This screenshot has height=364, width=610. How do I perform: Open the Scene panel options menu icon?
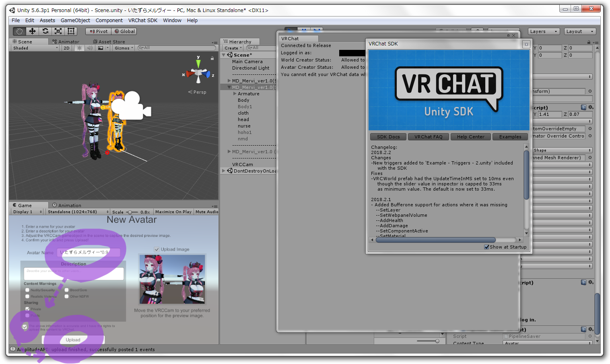point(214,42)
